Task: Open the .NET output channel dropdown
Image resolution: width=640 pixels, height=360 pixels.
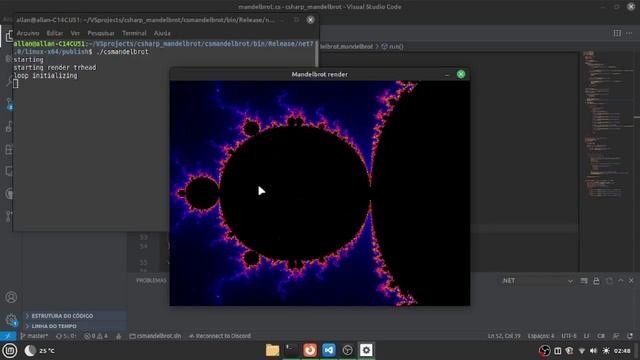Action: point(537,281)
